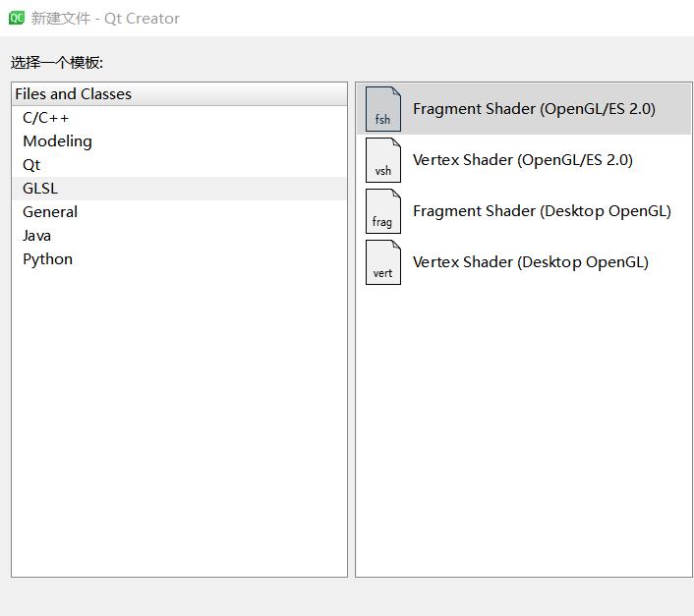Click the Qt Creator logo in title bar
This screenshot has height=616, width=694.
pyautogui.click(x=17, y=18)
